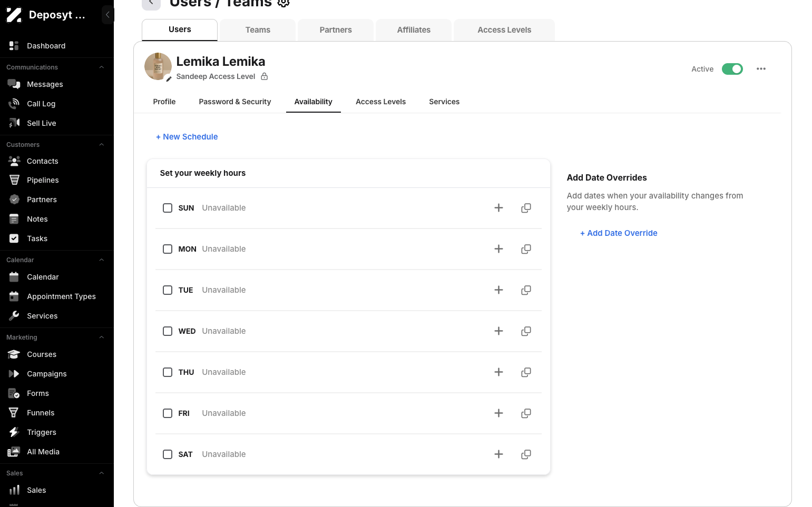Copy TUE hours to other days

tap(526, 290)
